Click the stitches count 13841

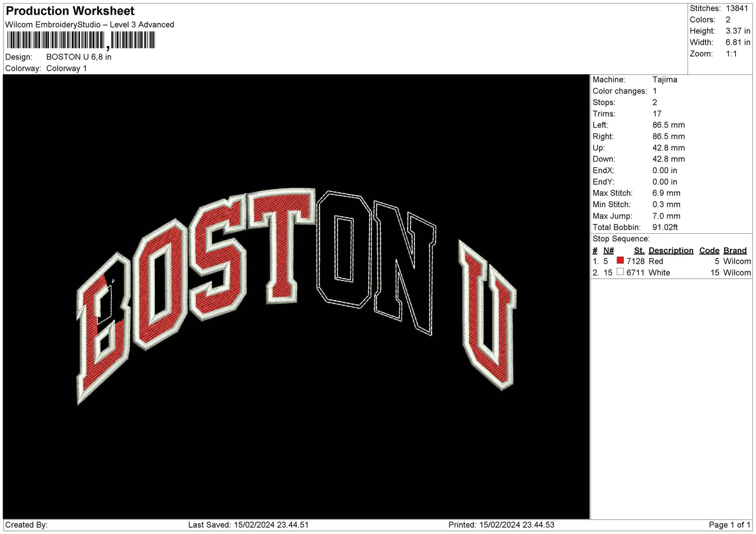pos(737,8)
